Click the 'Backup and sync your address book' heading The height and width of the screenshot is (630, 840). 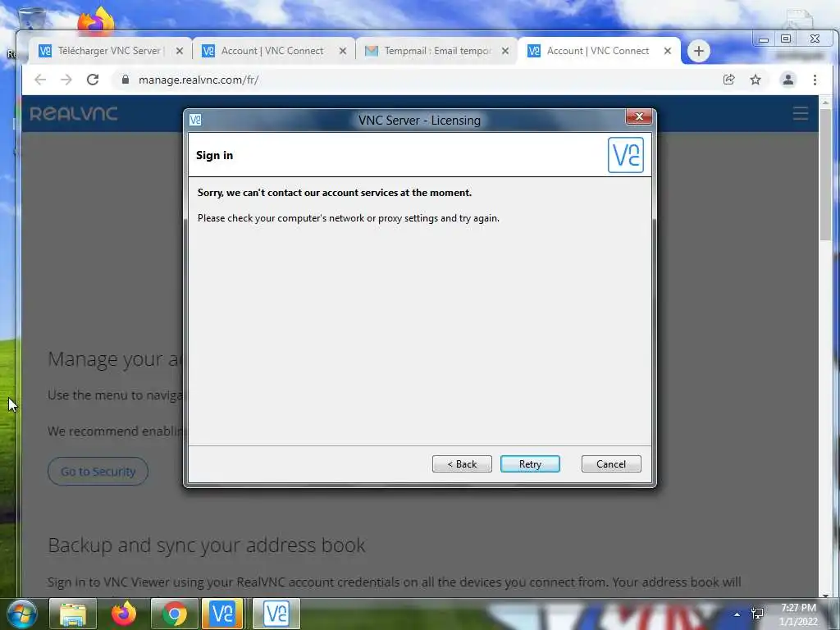click(207, 546)
